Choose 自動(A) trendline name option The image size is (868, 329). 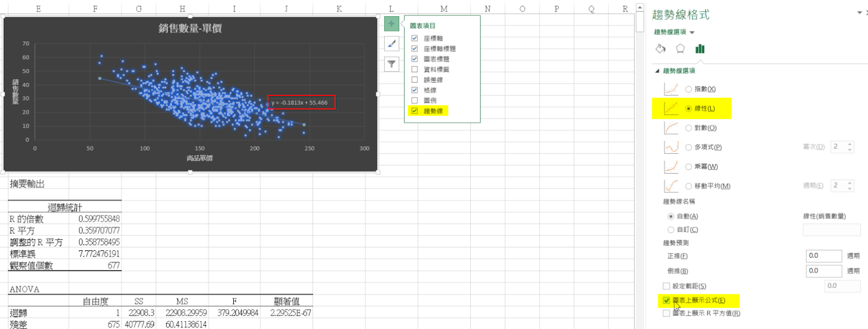click(x=671, y=216)
